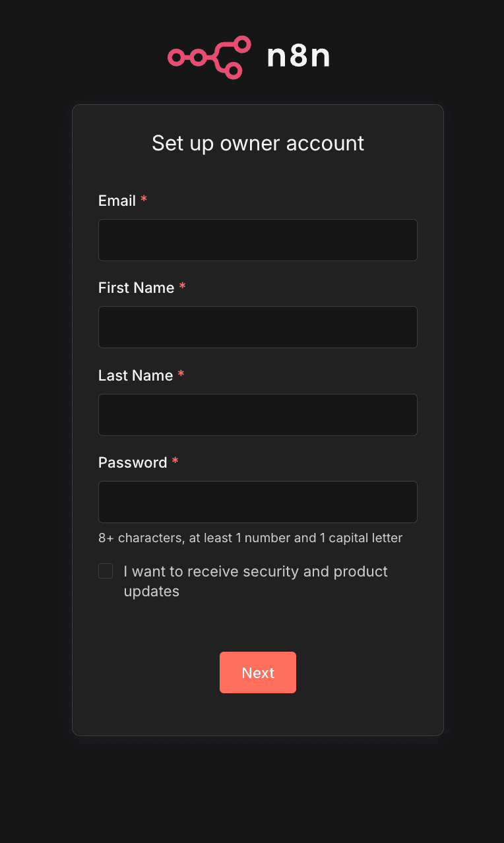Click the 'Set up owner account' heading

click(x=258, y=143)
